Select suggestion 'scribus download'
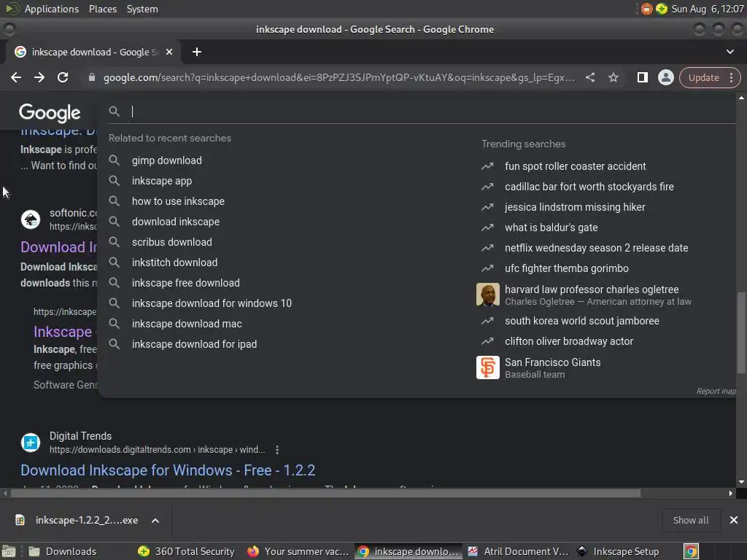 coord(172,242)
